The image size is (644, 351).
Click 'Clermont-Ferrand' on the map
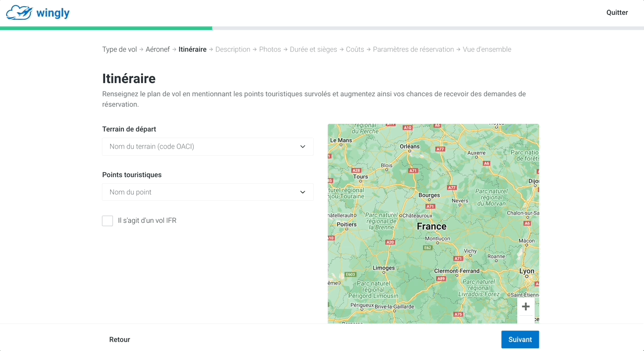tap(457, 271)
